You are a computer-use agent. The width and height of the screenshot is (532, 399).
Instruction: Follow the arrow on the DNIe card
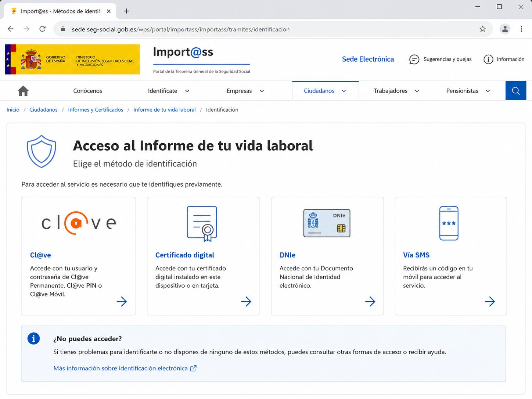(370, 302)
